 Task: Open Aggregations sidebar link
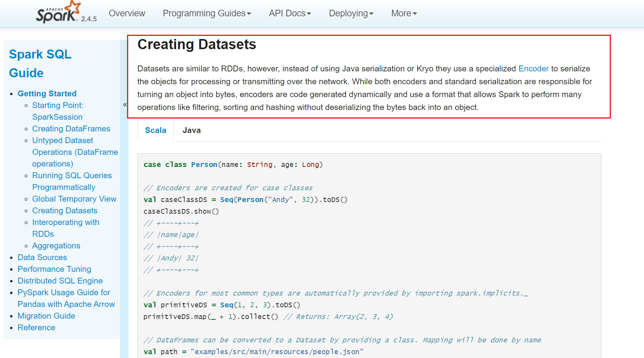56,246
